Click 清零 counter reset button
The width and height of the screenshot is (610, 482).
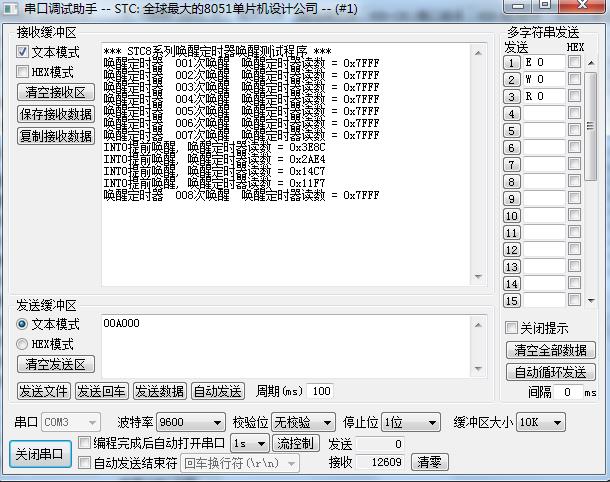click(429, 462)
